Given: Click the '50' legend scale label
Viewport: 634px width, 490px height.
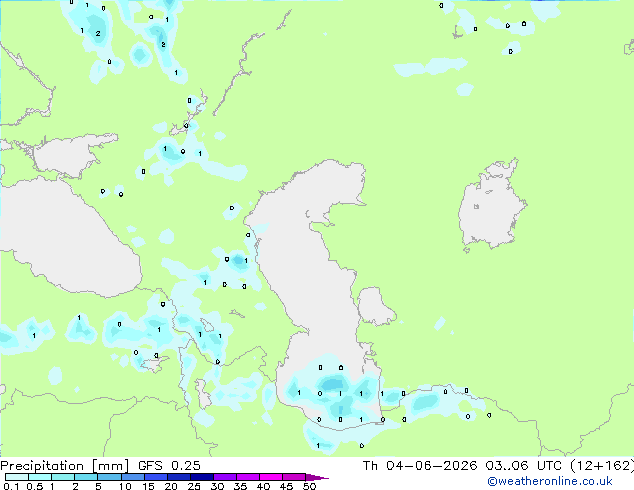Looking at the screenshot, I should point(309,486).
